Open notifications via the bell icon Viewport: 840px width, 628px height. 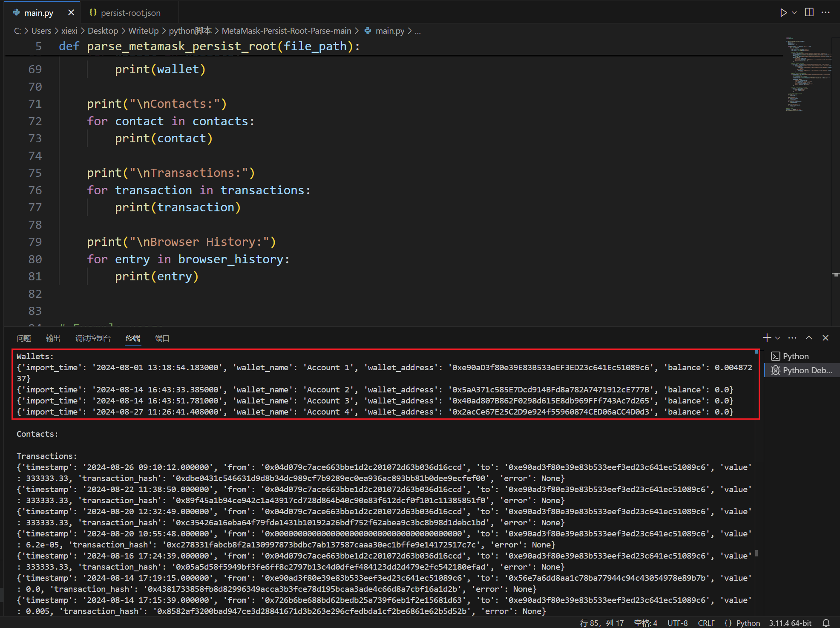(x=826, y=622)
